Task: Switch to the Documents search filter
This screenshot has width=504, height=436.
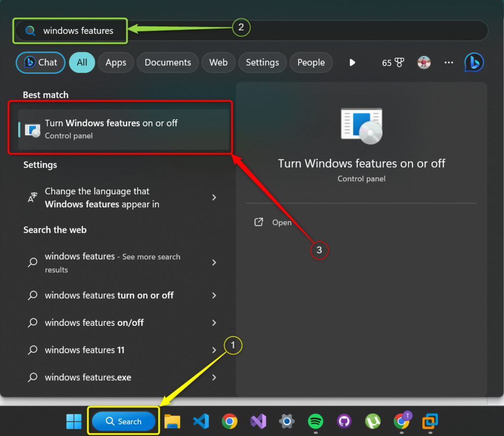Action: pos(167,62)
